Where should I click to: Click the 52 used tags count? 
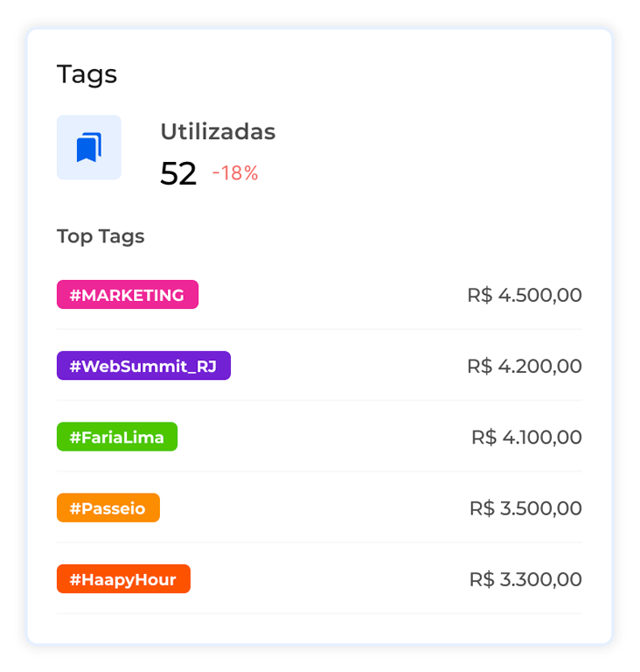tap(178, 173)
